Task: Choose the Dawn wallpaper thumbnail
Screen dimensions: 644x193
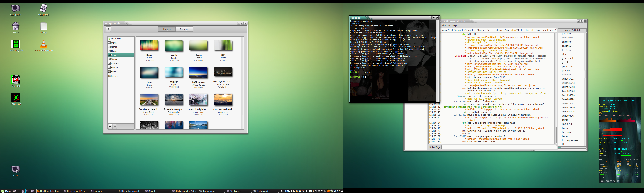Action: [149, 46]
